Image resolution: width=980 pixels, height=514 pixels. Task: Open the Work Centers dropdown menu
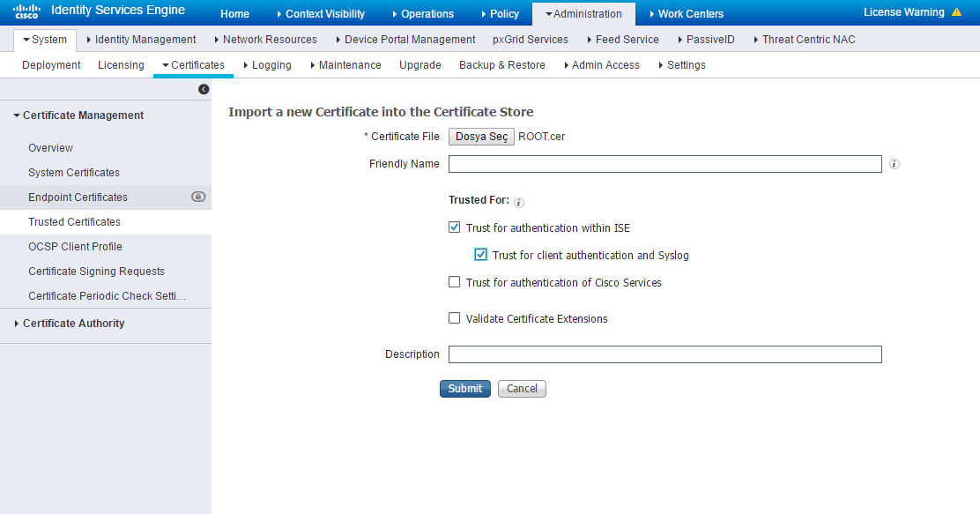687,14
